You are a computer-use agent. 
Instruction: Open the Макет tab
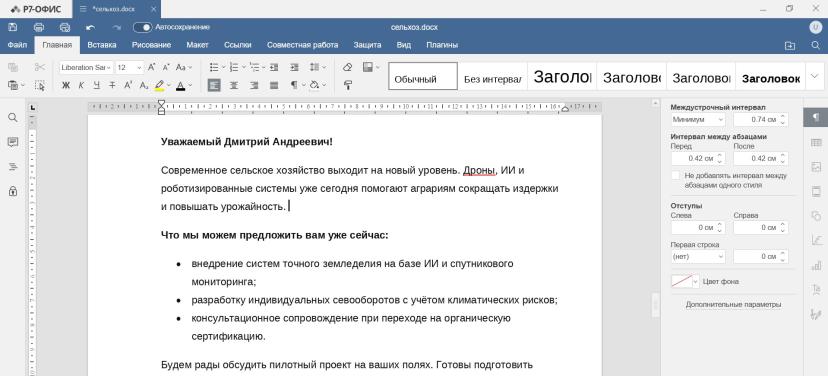pos(197,45)
